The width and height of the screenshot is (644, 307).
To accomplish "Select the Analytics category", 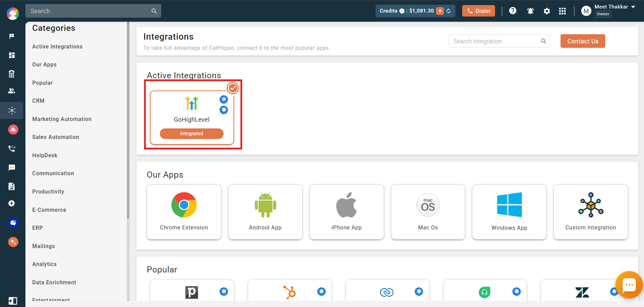I will coord(44,264).
